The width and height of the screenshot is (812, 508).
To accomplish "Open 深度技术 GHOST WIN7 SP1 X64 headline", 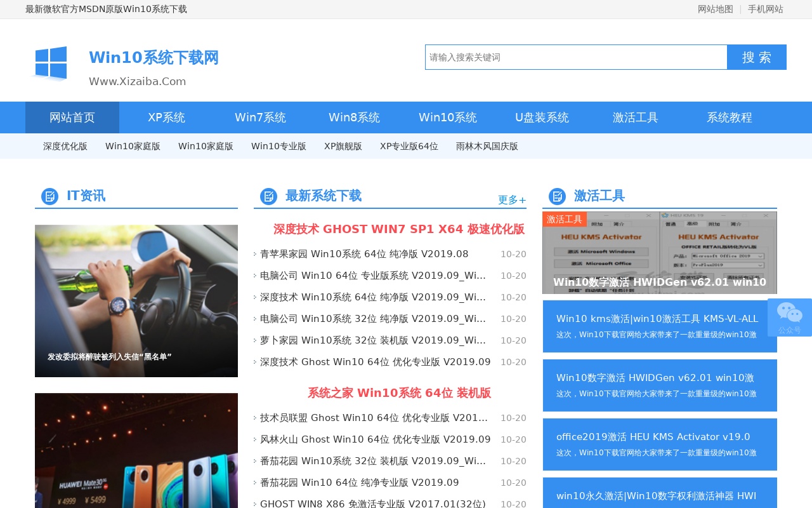I will click(x=399, y=229).
